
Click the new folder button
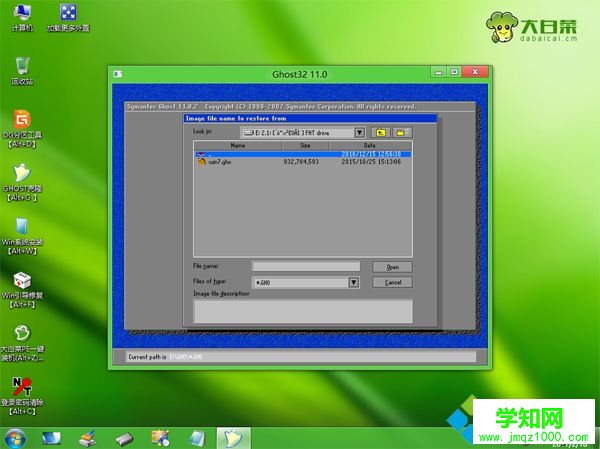tap(401, 132)
